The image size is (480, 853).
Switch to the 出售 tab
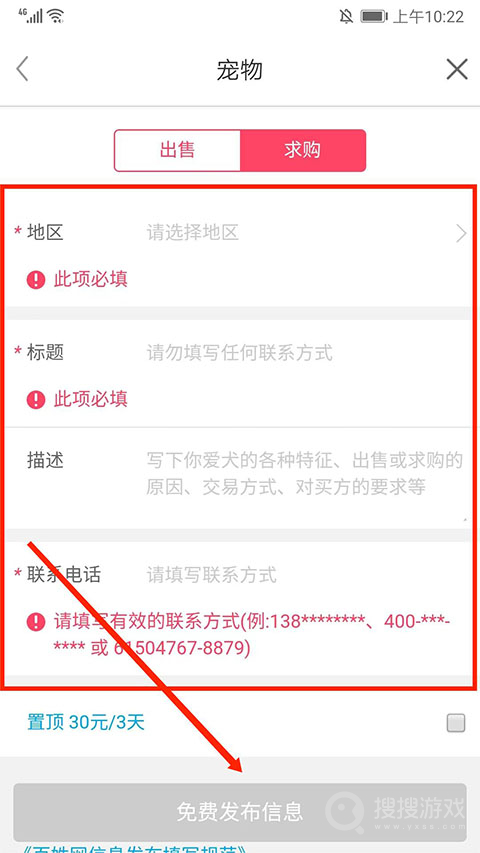(x=177, y=150)
